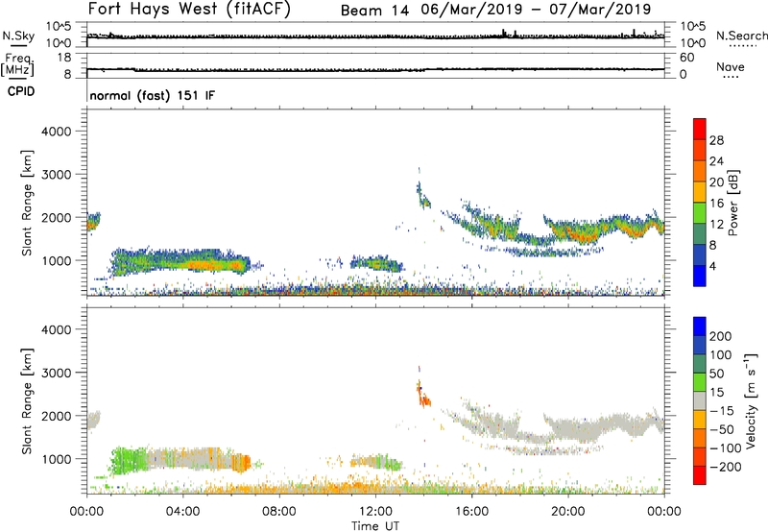Click the 'normal (fast) 151 IF' text
Screen dimensions: 768x532
point(153,95)
